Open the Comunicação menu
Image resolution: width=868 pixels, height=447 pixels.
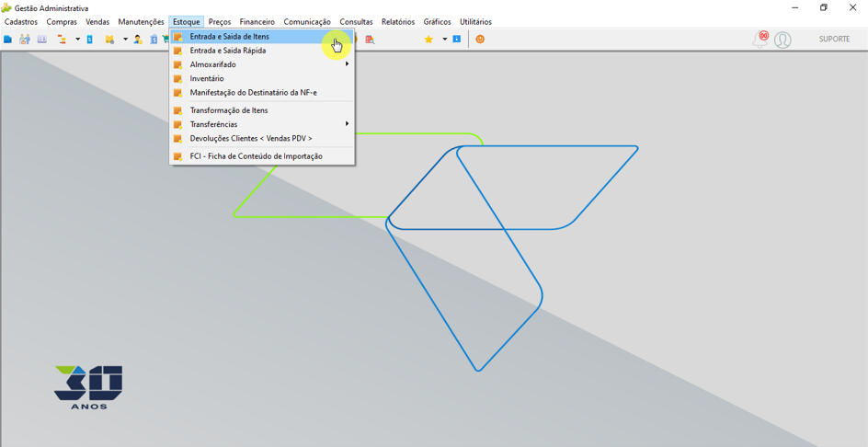pos(307,22)
